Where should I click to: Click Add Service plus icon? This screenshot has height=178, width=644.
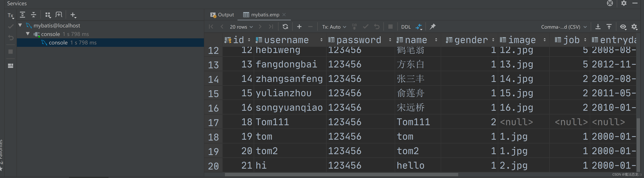coord(73,15)
